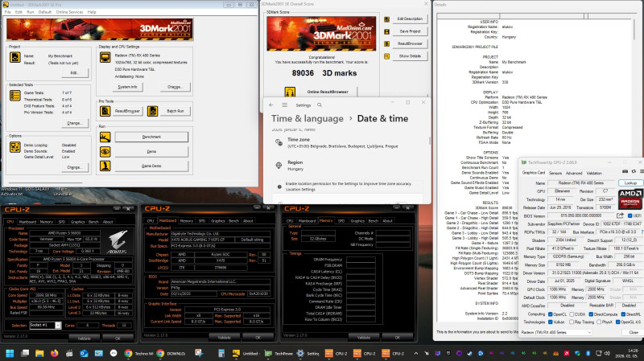This screenshot has width=644, height=361.
Task: Click the Edit Description button
Action: [x=410, y=18]
